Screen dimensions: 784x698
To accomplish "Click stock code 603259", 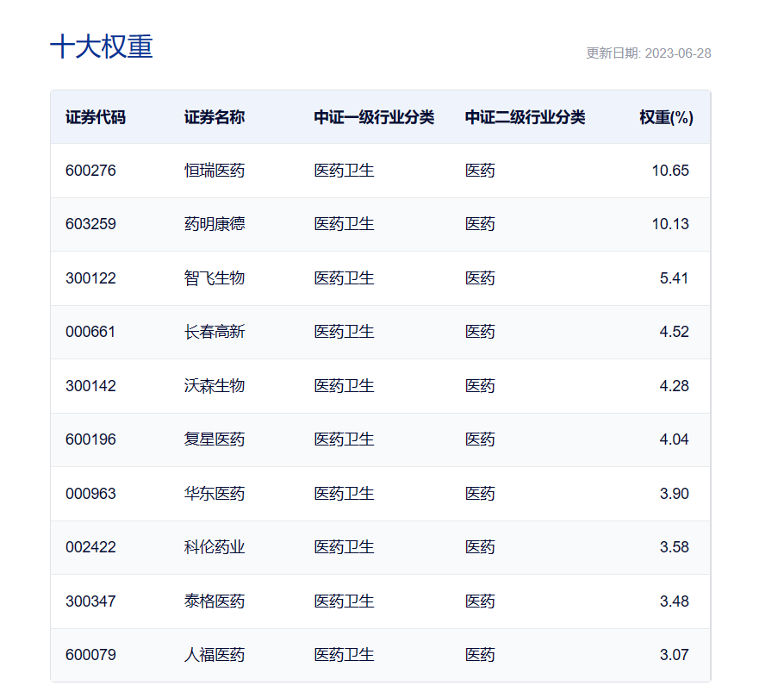I will (x=90, y=224).
